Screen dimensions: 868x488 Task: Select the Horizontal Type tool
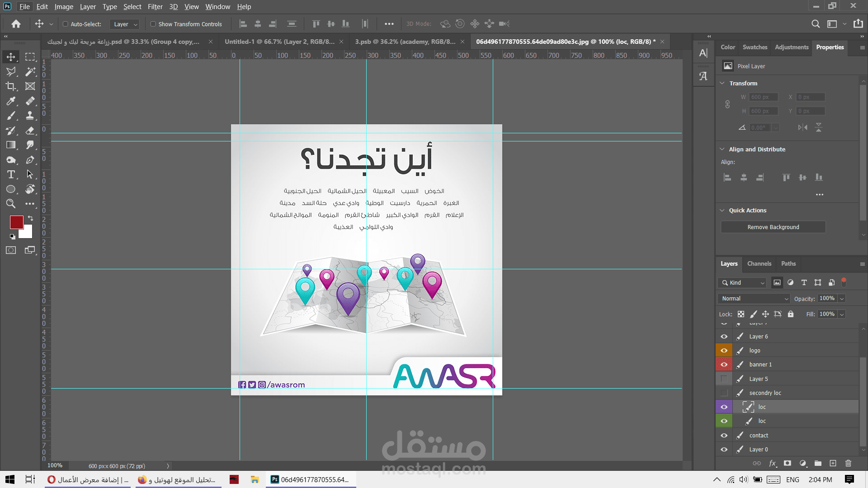(11, 175)
